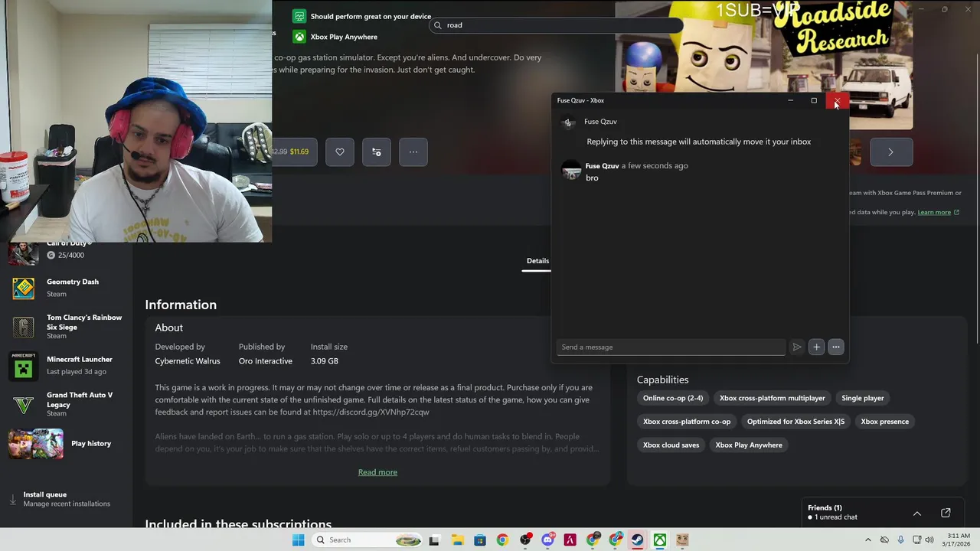Click the Xbox cross-platform co-op tag

coord(687,422)
